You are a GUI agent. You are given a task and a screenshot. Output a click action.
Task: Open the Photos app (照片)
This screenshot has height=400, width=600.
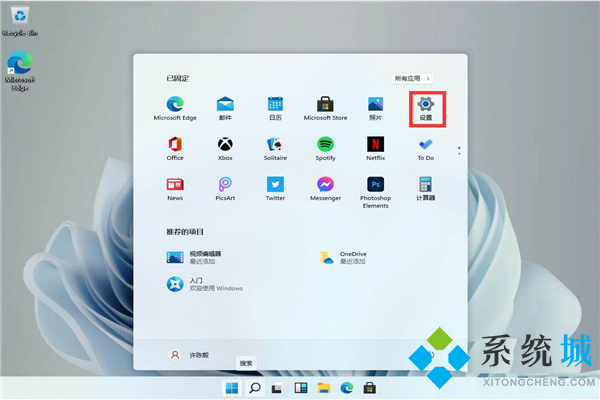tap(375, 108)
